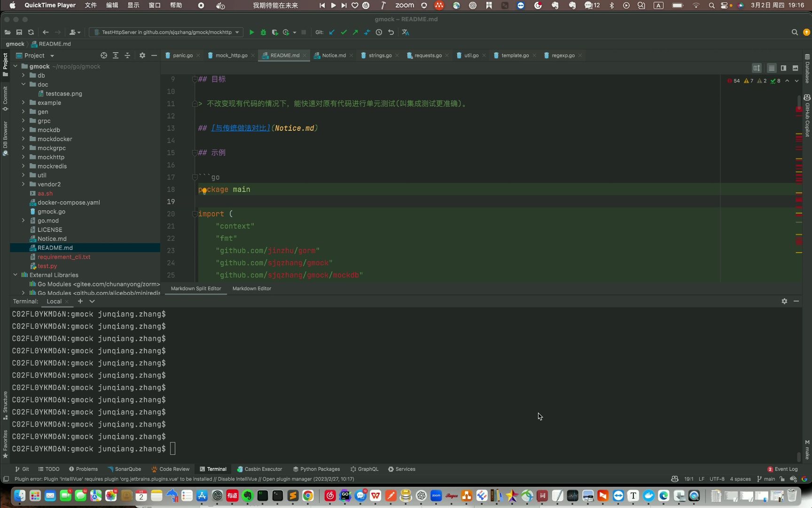Screen dimensions: 812x508
Task: Hide the Terminal panel with minus icon
Action: pos(796,301)
